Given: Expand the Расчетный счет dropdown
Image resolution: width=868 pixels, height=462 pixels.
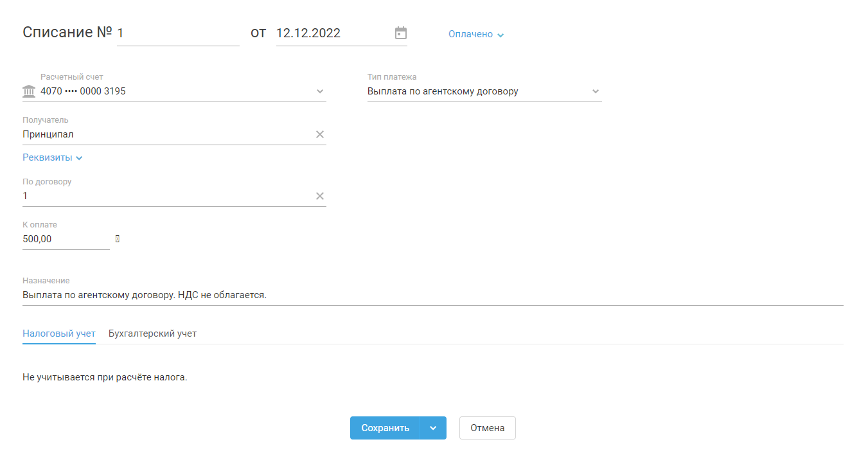Looking at the screenshot, I should click(320, 91).
